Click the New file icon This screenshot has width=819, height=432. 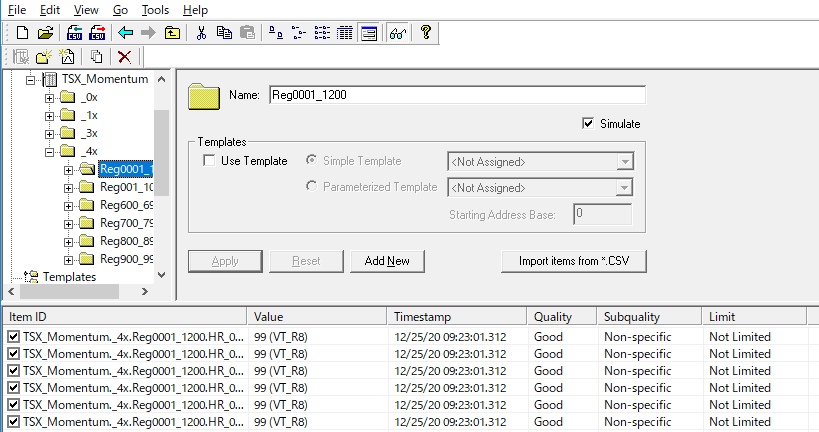(x=22, y=33)
